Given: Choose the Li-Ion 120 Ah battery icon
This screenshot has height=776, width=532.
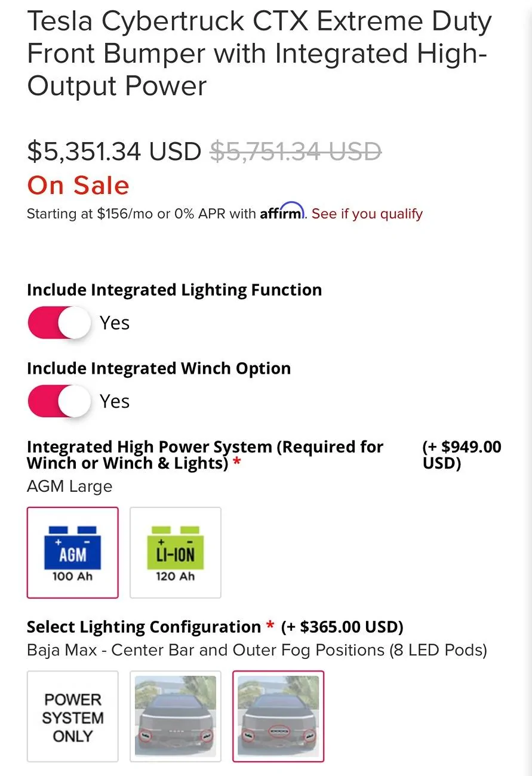Looking at the screenshot, I should [176, 553].
